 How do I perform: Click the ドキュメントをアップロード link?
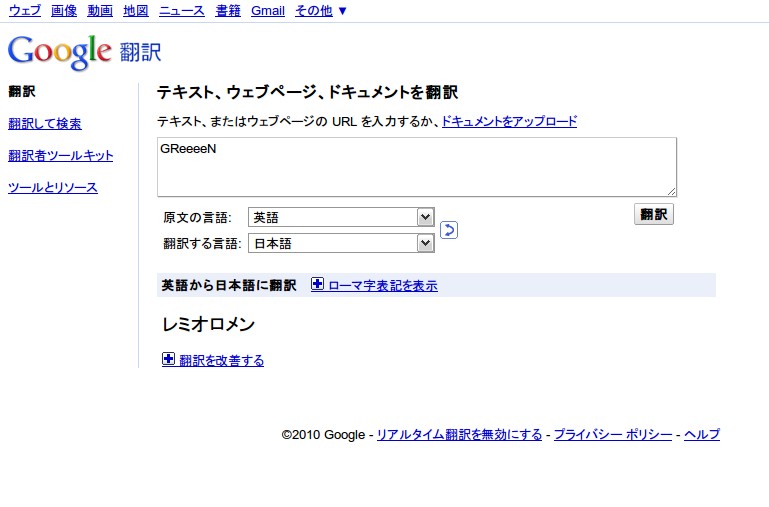point(509,121)
